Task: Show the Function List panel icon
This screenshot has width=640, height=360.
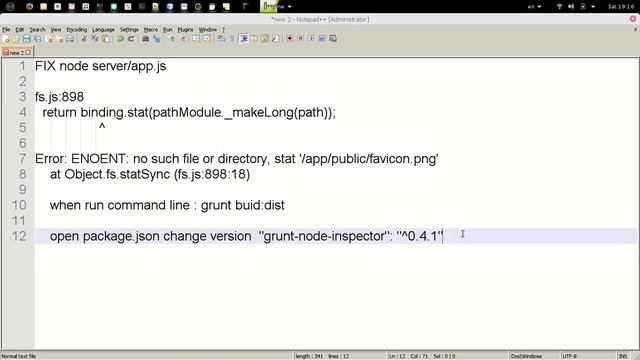Action: (276, 39)
